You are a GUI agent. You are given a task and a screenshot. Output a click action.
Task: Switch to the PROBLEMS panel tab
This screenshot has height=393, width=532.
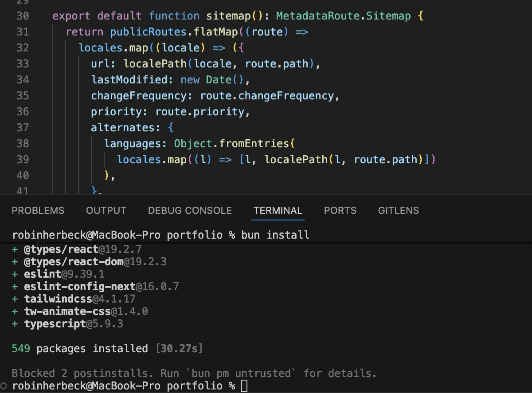[x=38, y=210]
